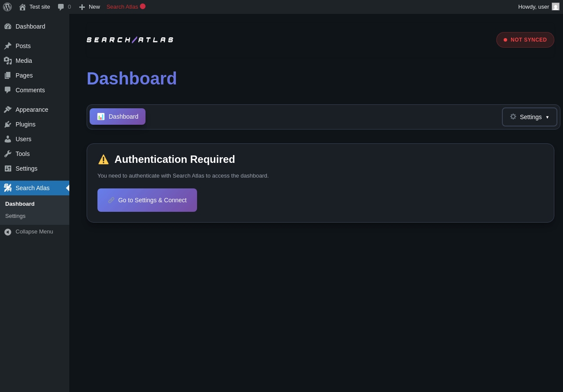Screen dimensions: 563x392
Task: Select the Dashboard tab with chart icon
Action: point(117,117)
